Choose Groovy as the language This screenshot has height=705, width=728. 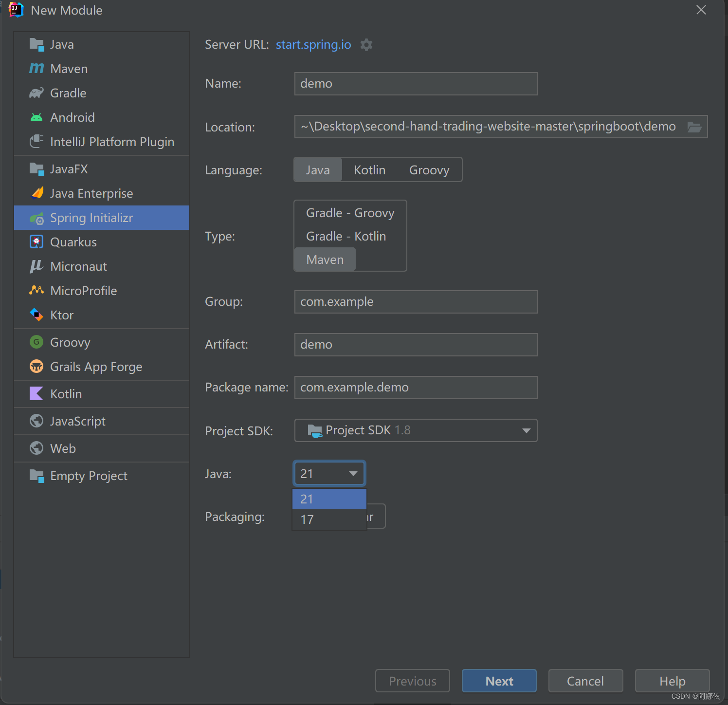click(x=429, y=170)
